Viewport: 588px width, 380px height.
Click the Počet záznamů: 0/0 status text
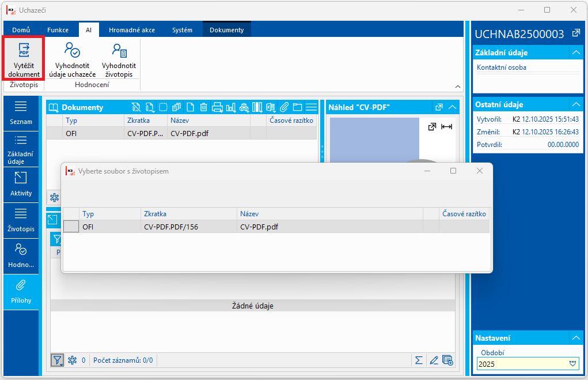click(123, 360)
